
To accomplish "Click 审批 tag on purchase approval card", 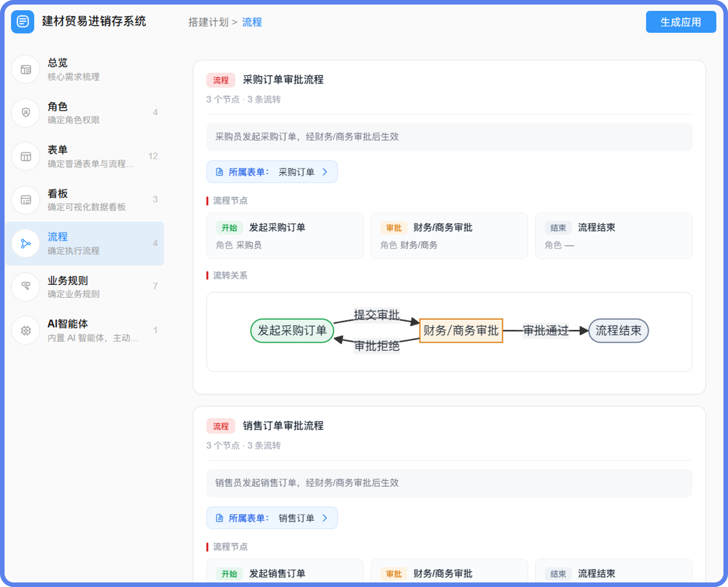I will (x=393, y=228).
